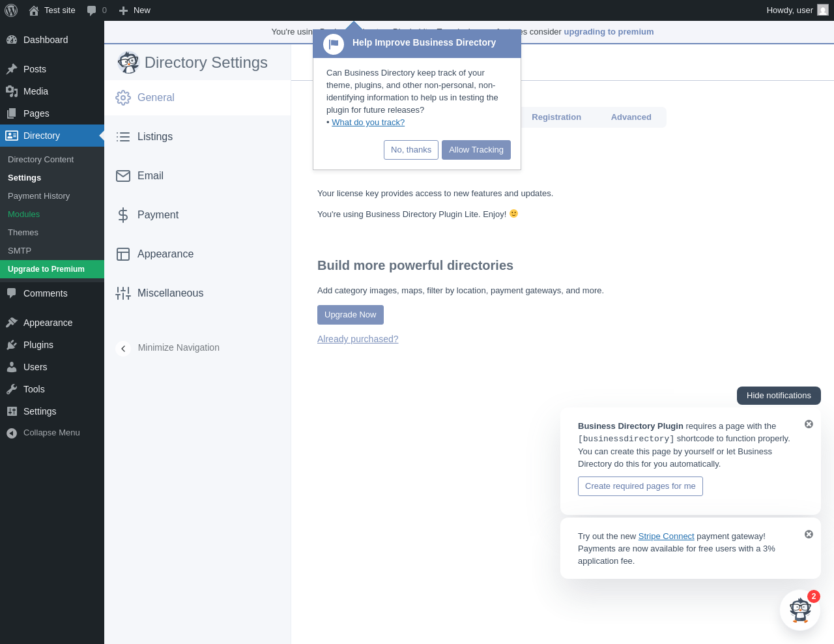This screenshot has height=644, width=834.
Task: Click the notification count badge
Action: (814, 596)
